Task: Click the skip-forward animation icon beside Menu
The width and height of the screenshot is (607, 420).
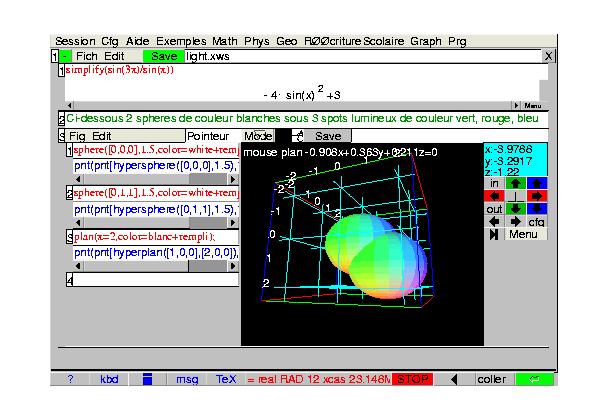Action: click(x=494, y=234)
